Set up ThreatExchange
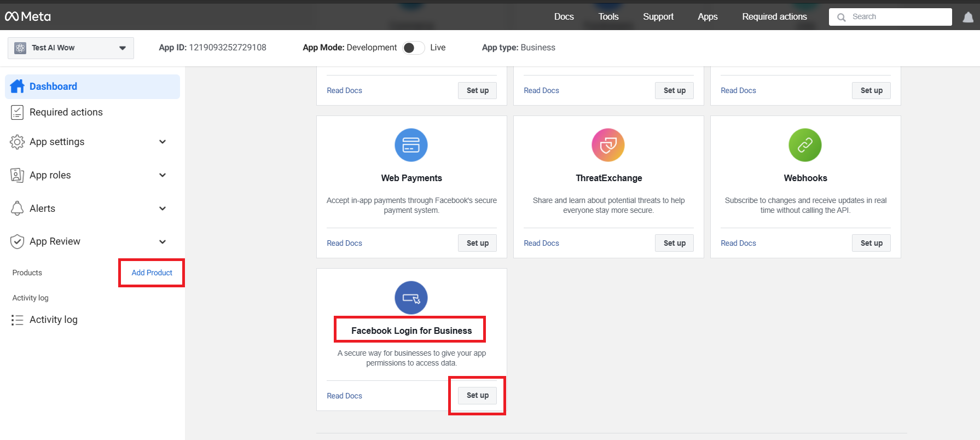 pyautogui.click(x=674, y=243)
